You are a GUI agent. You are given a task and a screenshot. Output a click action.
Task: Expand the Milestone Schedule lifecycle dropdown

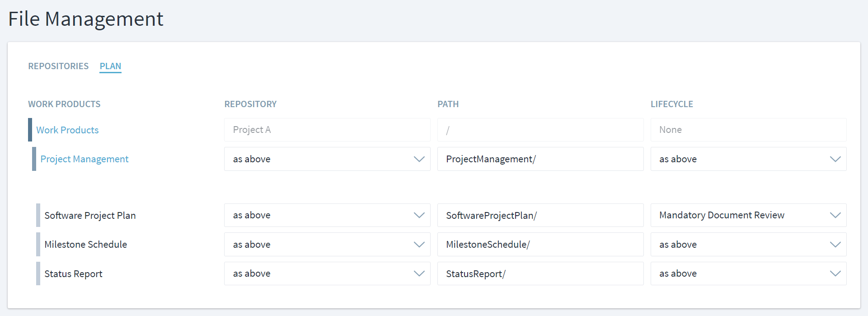748,245
